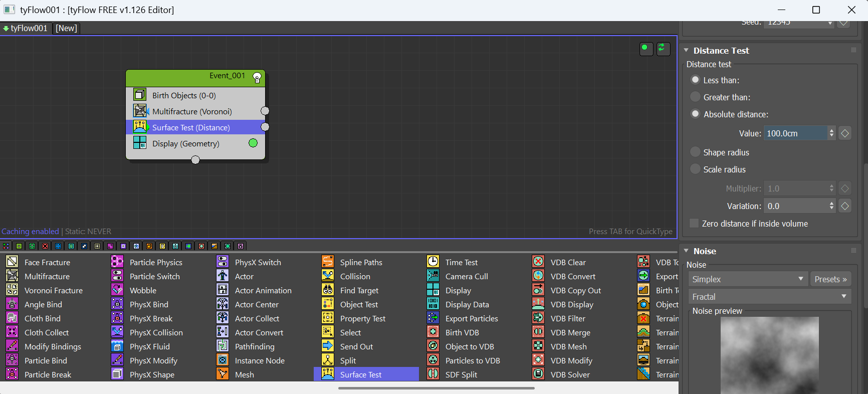Select Surface Test (Distance) operator in event

pos(195,127)
